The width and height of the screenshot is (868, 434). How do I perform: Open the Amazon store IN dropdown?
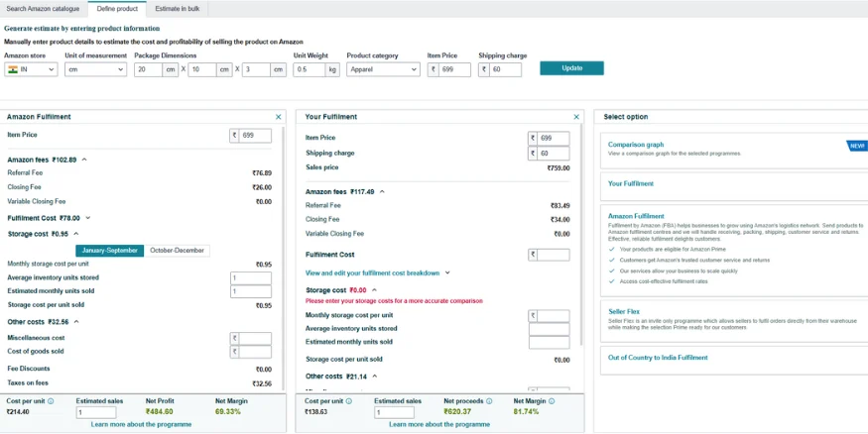31,69
